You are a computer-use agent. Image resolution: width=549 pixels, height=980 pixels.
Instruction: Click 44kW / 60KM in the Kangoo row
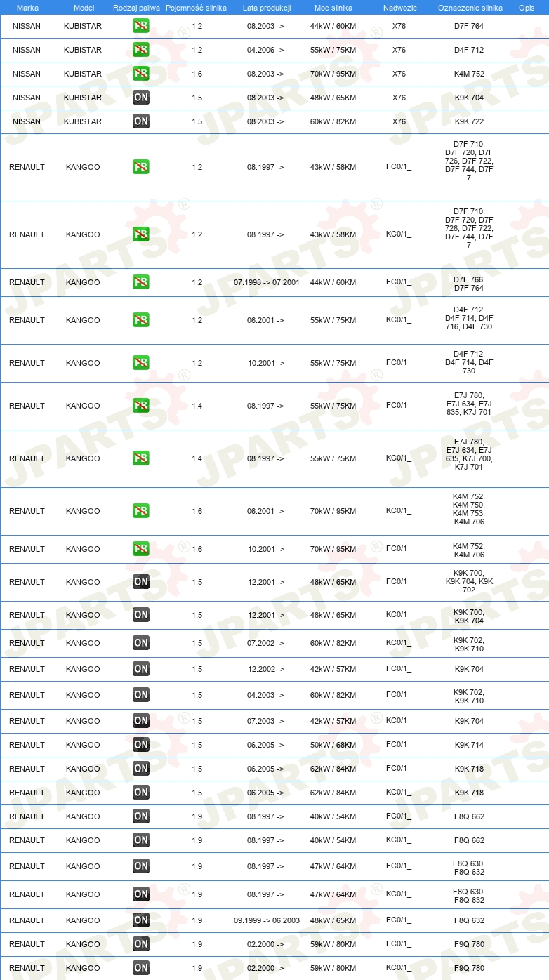point(333,282)
